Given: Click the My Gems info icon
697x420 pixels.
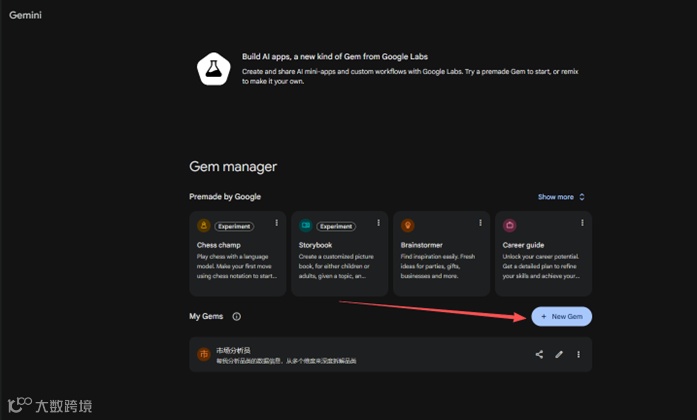Looking at the screenshot, I should (x=236, y=316).
